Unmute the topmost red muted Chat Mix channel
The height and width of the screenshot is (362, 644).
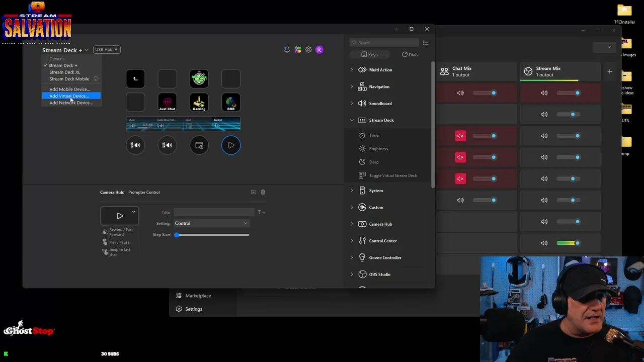point(460,136)
